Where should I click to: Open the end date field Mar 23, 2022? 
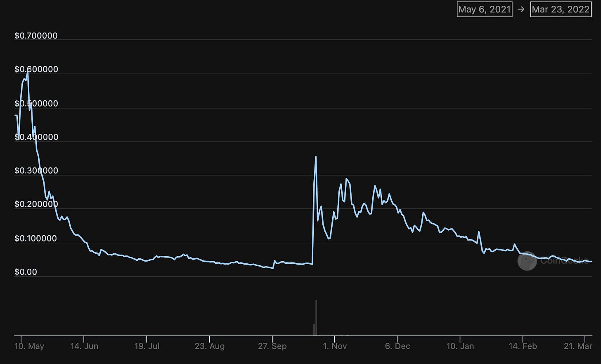pyautogui.click(x=561, y=9)
